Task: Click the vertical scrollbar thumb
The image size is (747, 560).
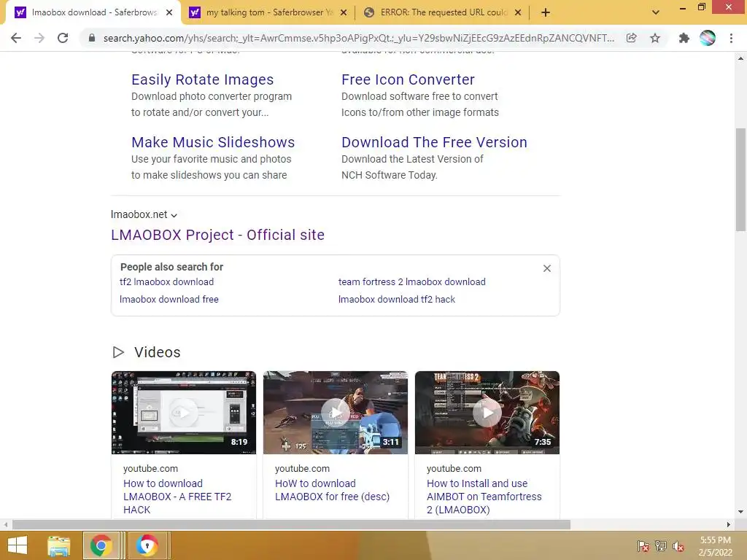Action: (740, 180)
